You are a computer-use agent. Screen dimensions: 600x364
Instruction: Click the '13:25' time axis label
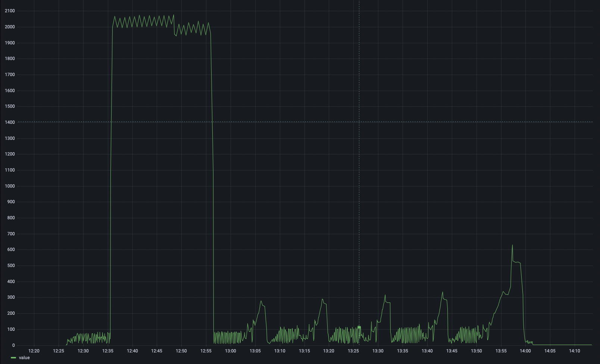(353, 351)
